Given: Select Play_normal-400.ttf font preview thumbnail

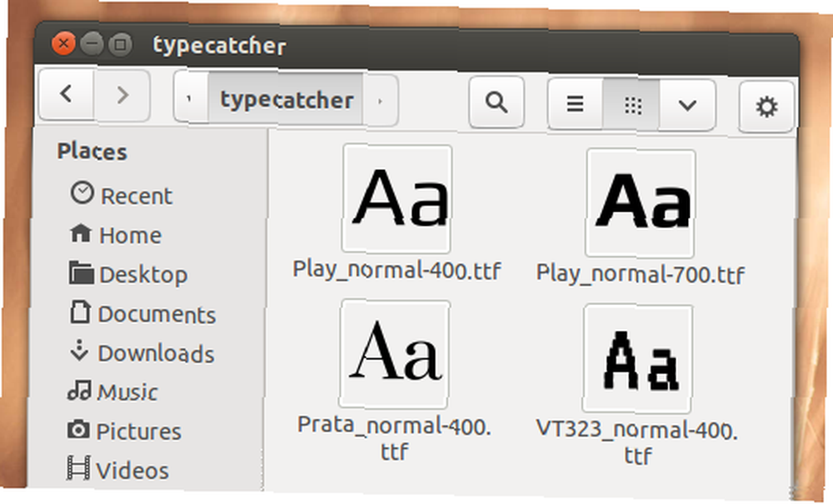Looking at the screenshot, I should [x=397, y=198].
